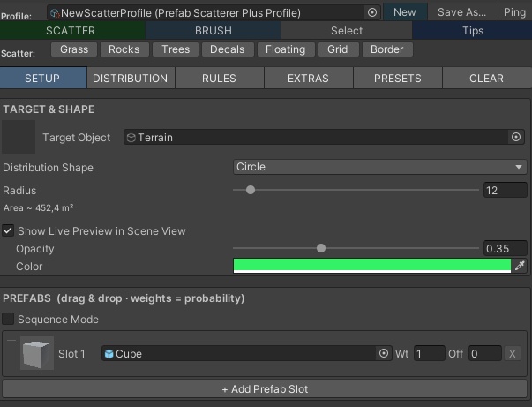Click the NewScatterProfile asset icon
The image size is (532, 407).
coord(55,13)
